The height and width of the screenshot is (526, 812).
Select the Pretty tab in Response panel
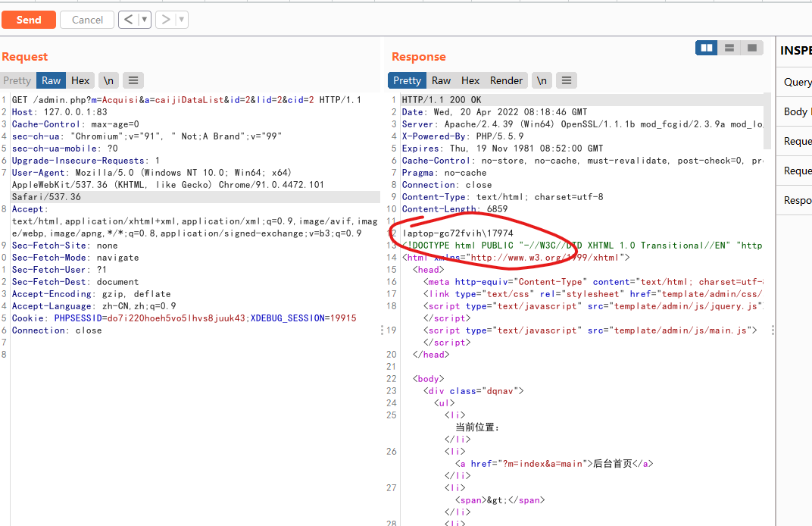407,80
